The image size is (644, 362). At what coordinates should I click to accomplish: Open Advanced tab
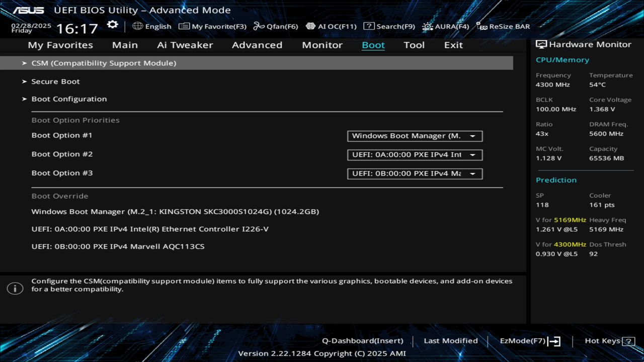(x=257, y=45)
